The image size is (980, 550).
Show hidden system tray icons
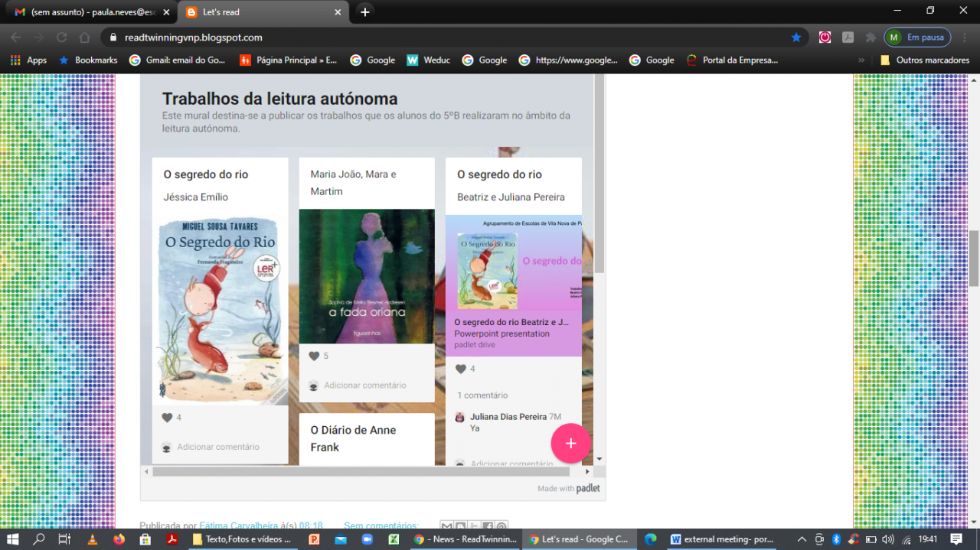click(802, 539)
